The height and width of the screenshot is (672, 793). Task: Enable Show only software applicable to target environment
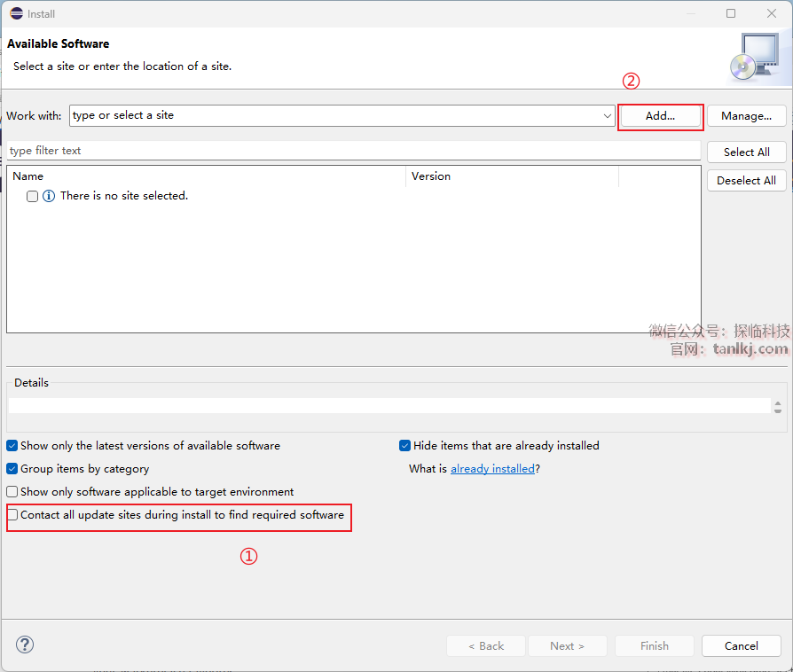[12, 492]
